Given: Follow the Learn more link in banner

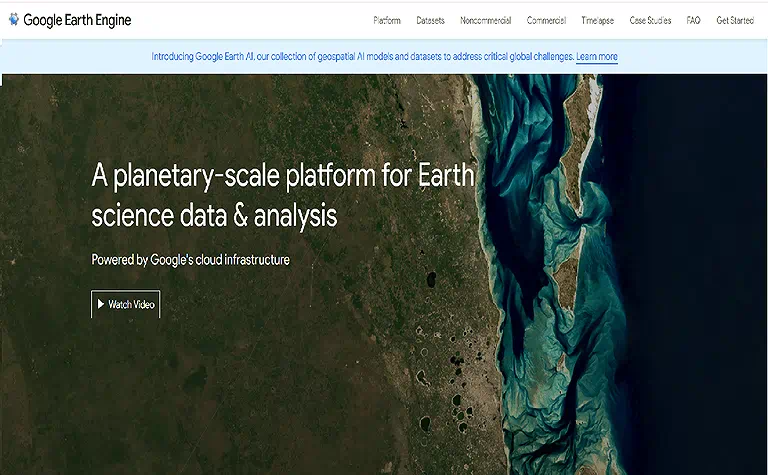Looking at the screenshot, I should [x=597, y=56].
